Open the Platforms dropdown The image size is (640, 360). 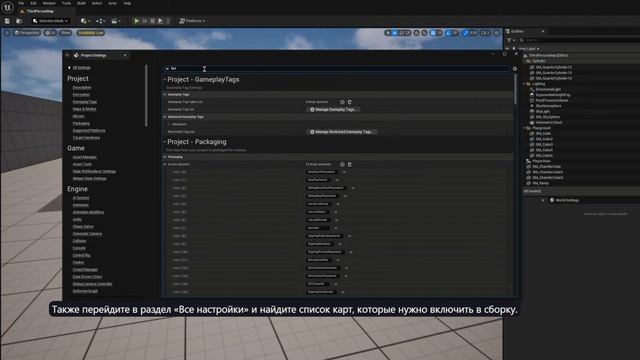(x=192, y=21)
